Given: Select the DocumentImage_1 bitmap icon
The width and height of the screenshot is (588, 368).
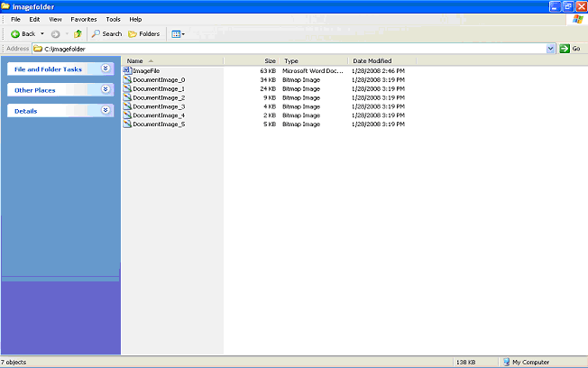Looking at the screenshot, I should pyautogui.click(x=127, y=88).
